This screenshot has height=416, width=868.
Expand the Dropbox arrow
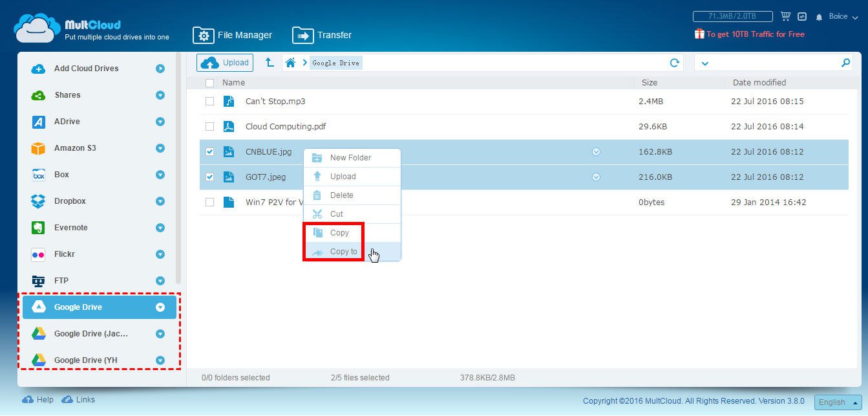pyautogui.click(x=160, y=201)
